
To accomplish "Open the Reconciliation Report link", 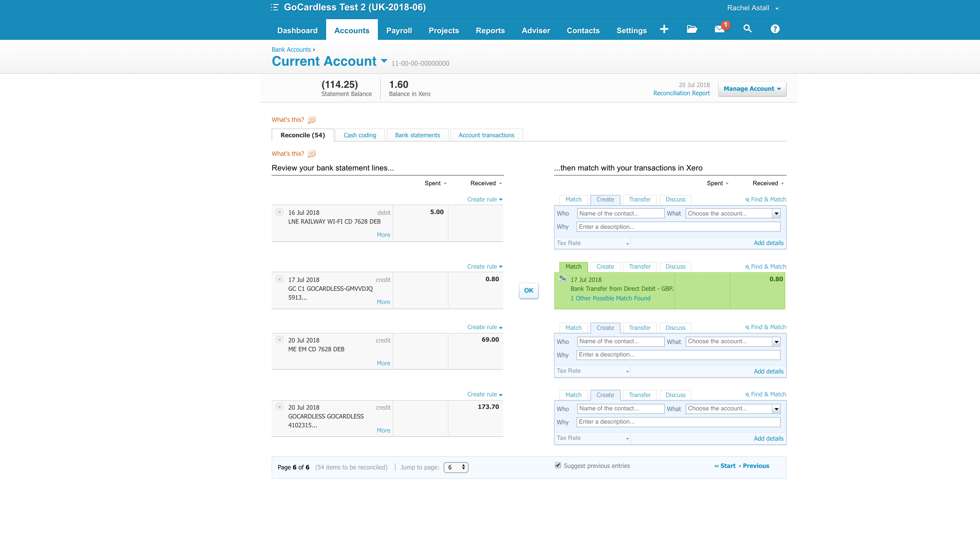I will [x=681, y=93].
